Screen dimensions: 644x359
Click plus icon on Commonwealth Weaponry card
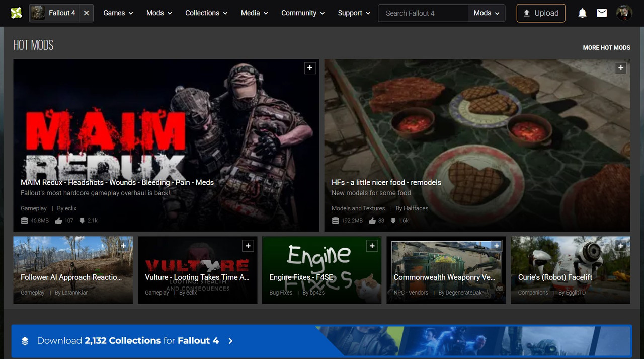click(497, 246)
